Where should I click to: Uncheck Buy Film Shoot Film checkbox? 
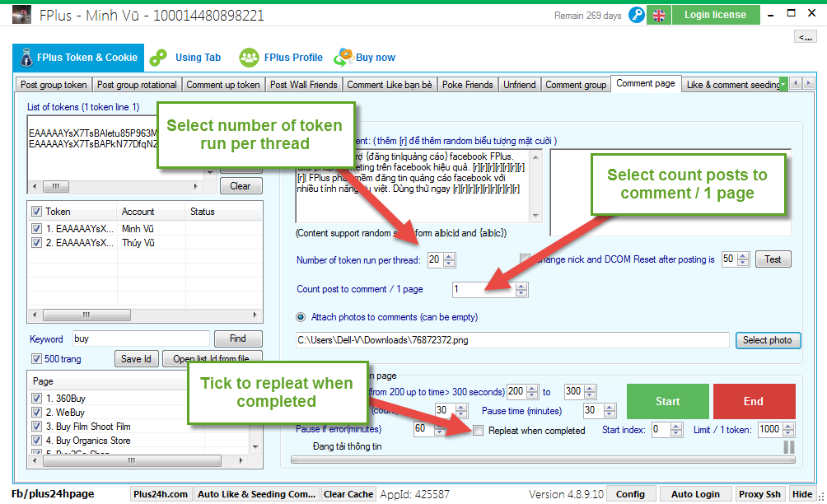click(36, 427)
